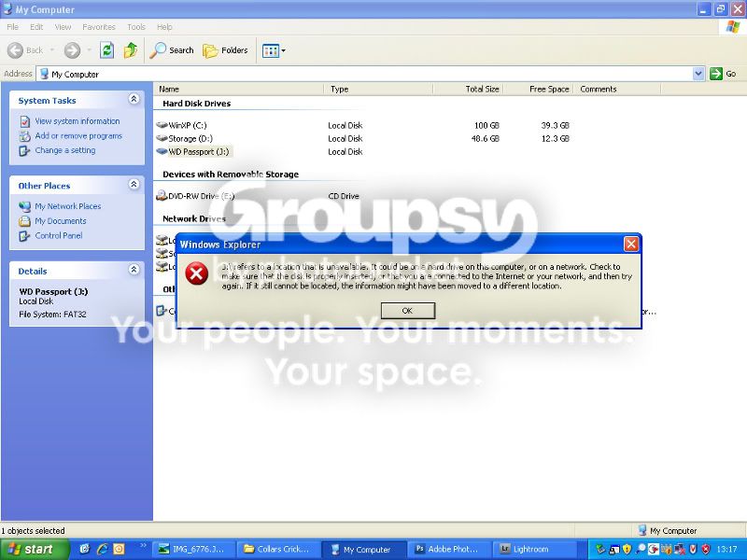Toggle the Folders pane
The height and width of the screenshot is (560, 747).
[x=225, y=50]
